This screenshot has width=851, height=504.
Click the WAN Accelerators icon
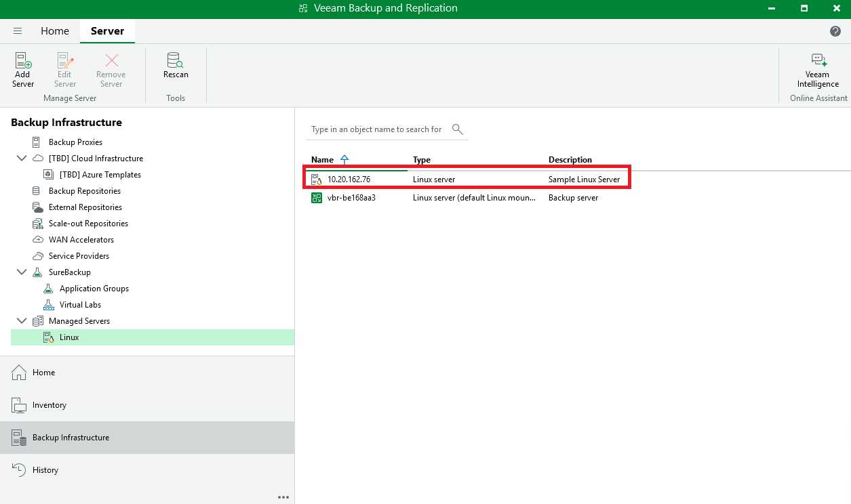click(37, 240)
